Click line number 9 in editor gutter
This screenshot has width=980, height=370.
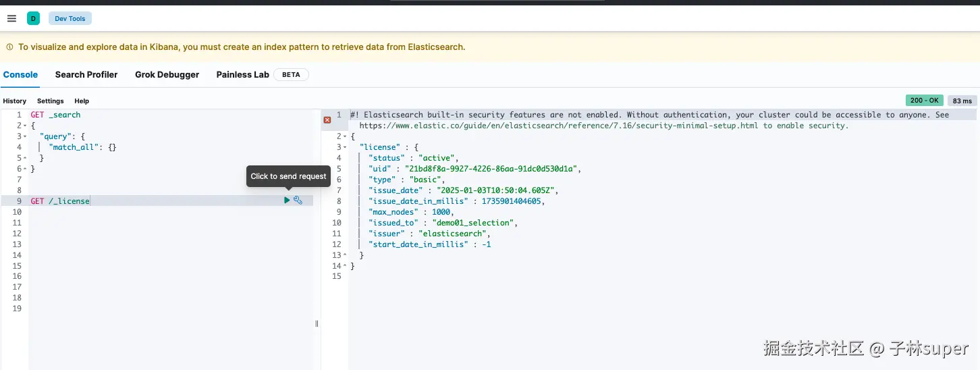pyautogui.click(x=20, y=201)
